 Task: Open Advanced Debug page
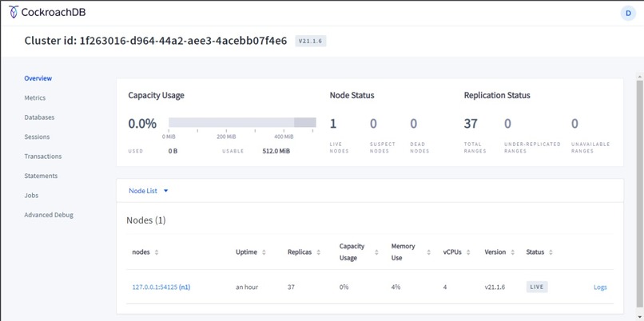coord(49,215)
